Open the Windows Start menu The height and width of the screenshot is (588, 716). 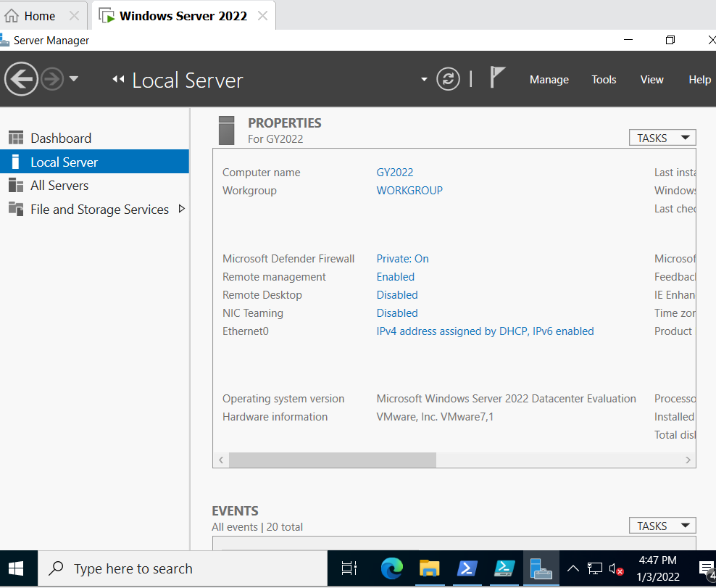(x=16, y=569)
